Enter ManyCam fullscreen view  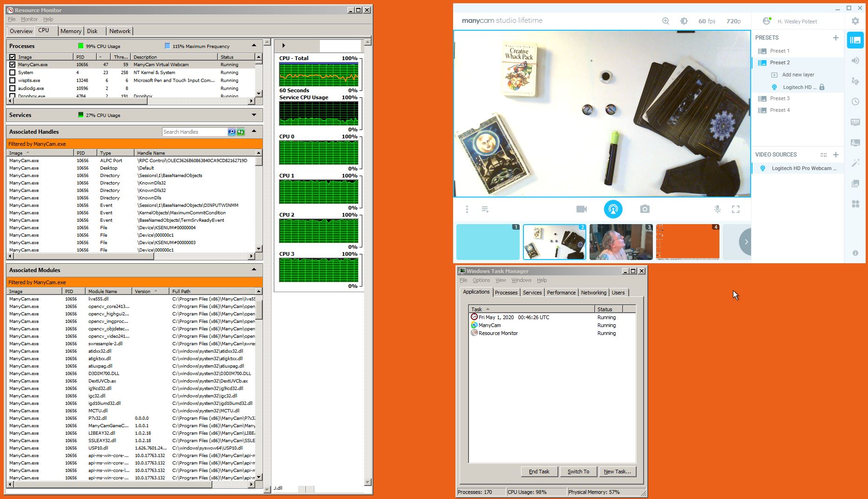pos(736,209)
